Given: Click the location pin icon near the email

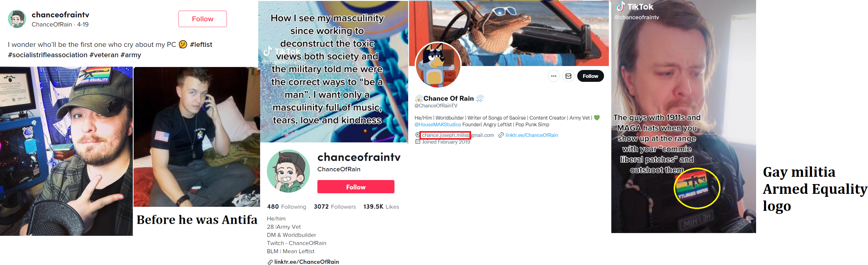Looking at the screenshot, I should [x=418, y=135].
